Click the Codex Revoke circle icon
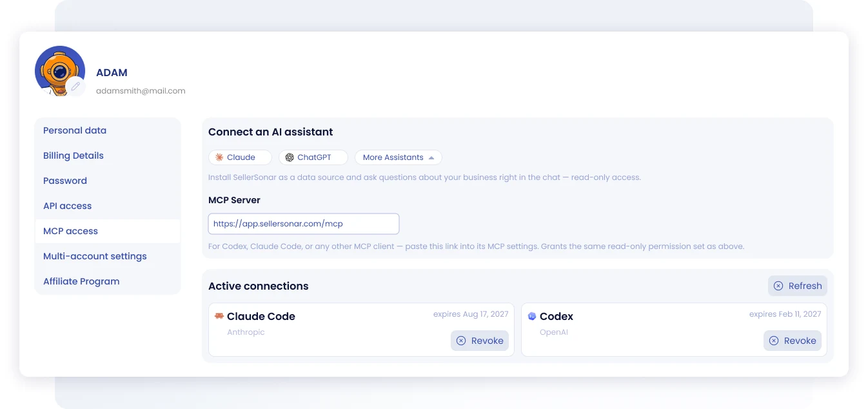The image size is (868, 409). pos(774,341)
